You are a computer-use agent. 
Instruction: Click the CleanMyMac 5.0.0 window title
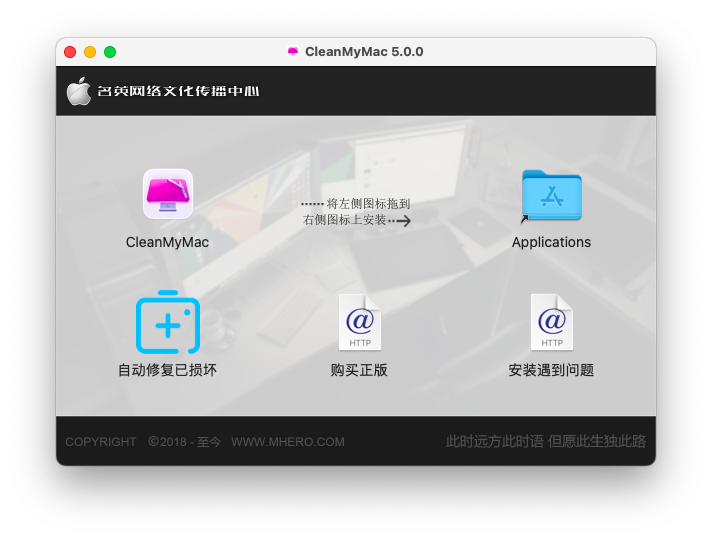(364, 52)
